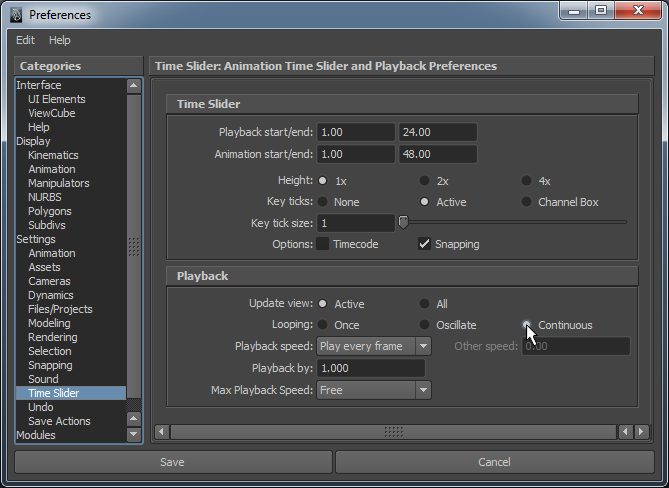This screenshot has height=488, width=669.
Task: Enable the Timecode checkbox
Action: click(323, 244)
